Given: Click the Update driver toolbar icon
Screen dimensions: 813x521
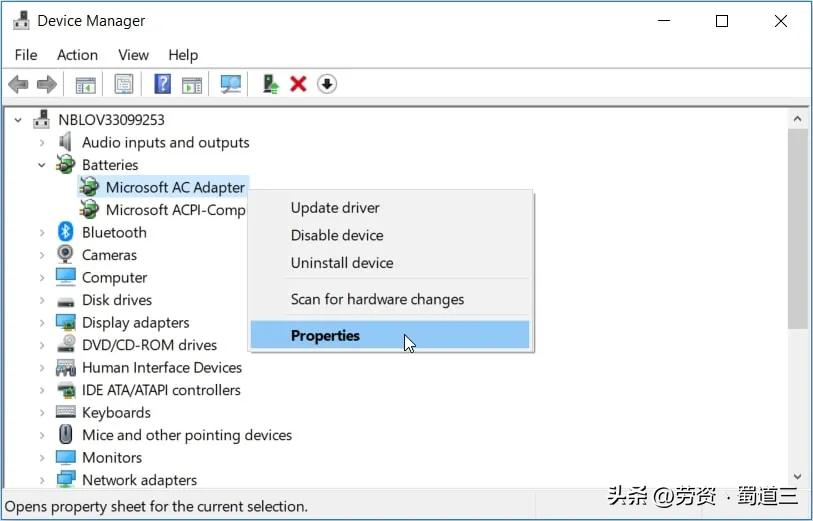Looking at the screenshot, I should [270, 84].
